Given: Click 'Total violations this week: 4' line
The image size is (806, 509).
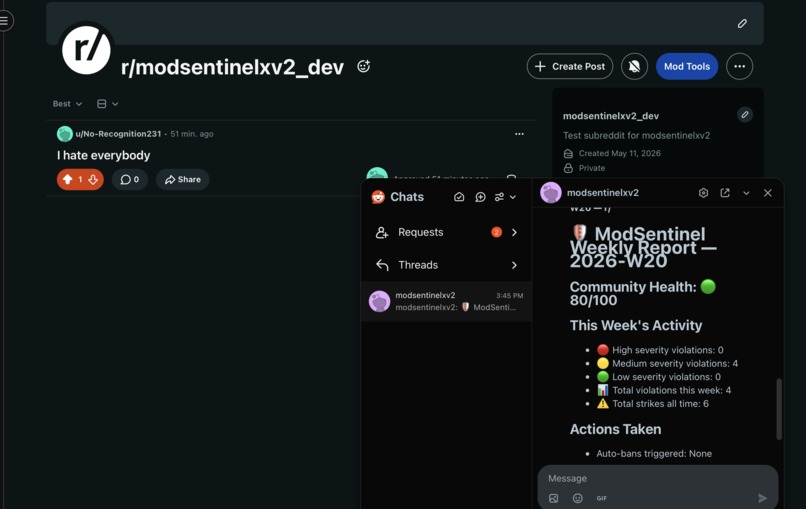Looking at the screenshot, I should click(x=664, y=390).
